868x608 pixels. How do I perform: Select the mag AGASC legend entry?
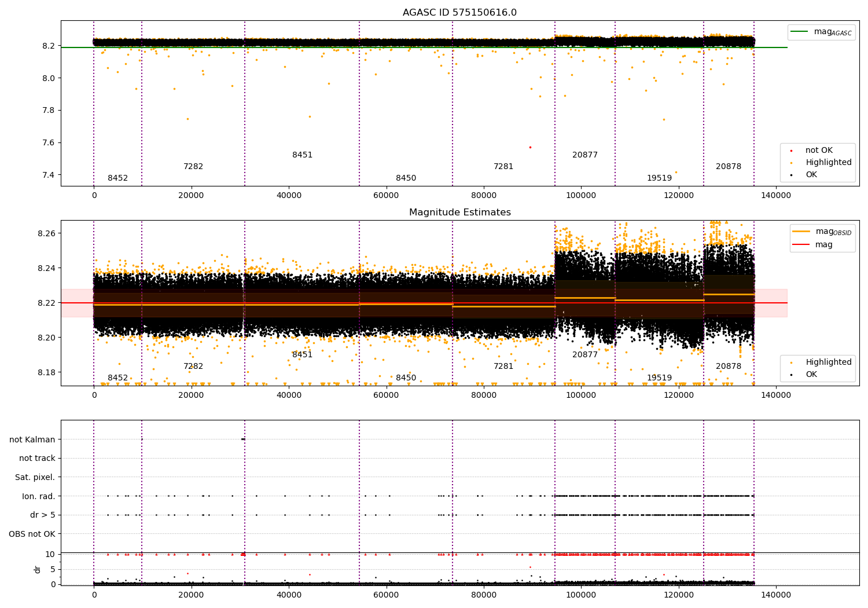(x=821, y=32)
